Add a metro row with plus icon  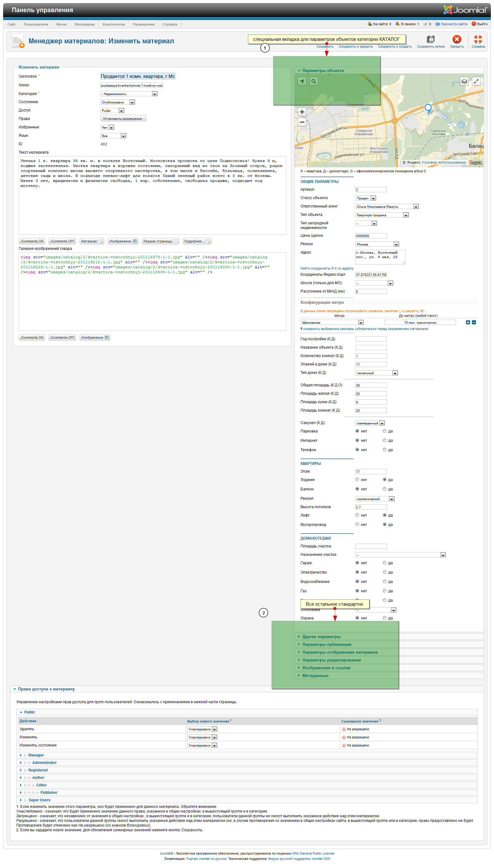[x=468, y=322]
